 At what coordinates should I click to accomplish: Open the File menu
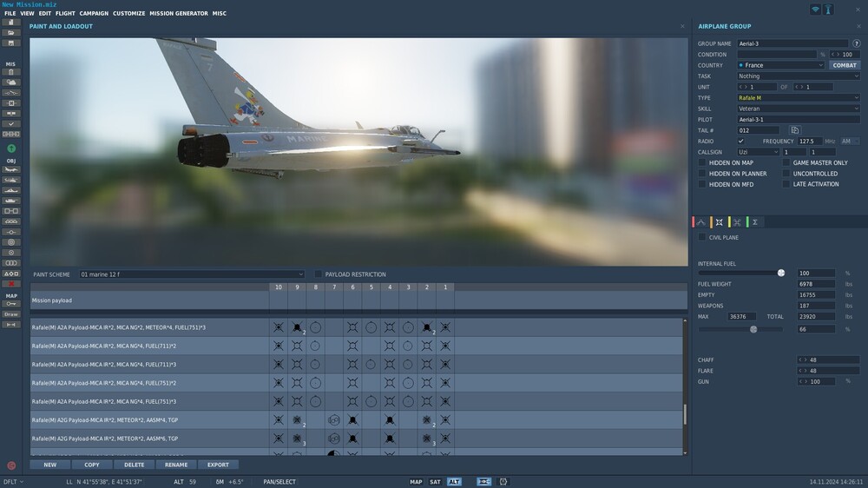click(10, 13)
